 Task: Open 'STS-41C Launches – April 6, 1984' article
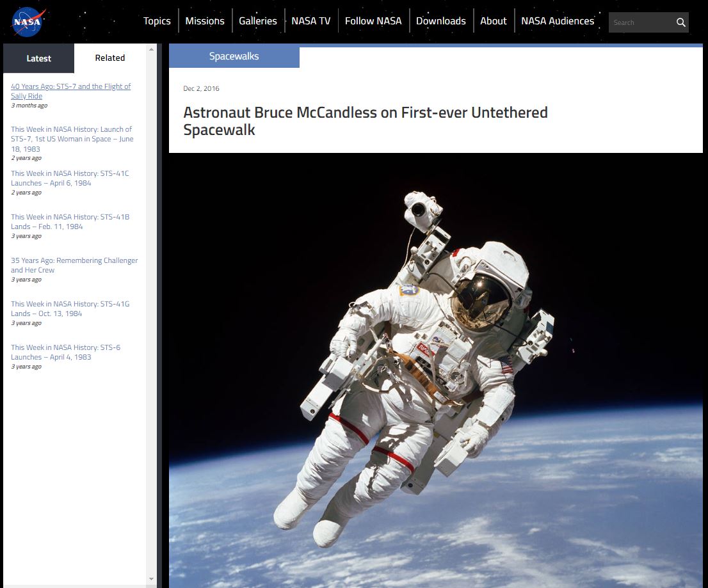point(70,179)
